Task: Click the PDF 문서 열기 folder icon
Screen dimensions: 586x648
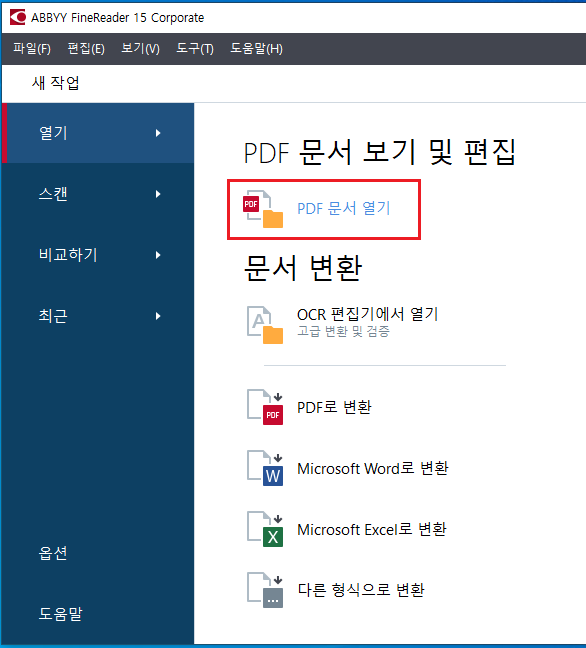Action: (263, 209)
